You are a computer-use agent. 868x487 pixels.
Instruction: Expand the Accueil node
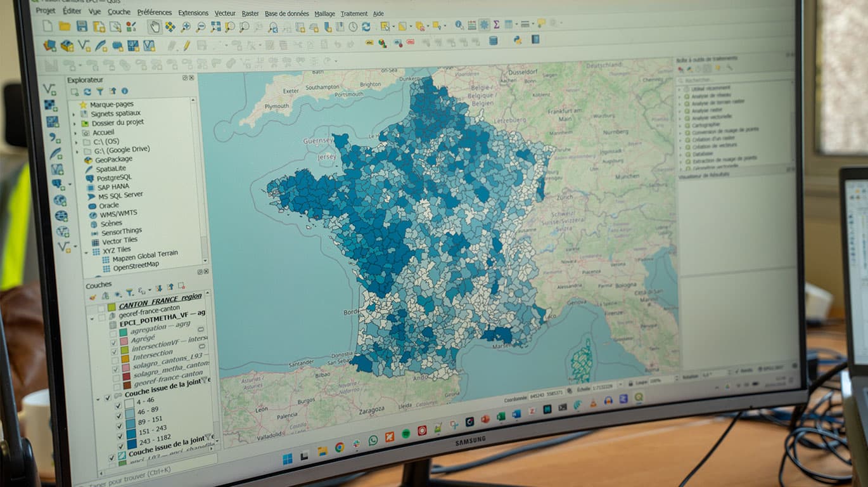(75, 134)
